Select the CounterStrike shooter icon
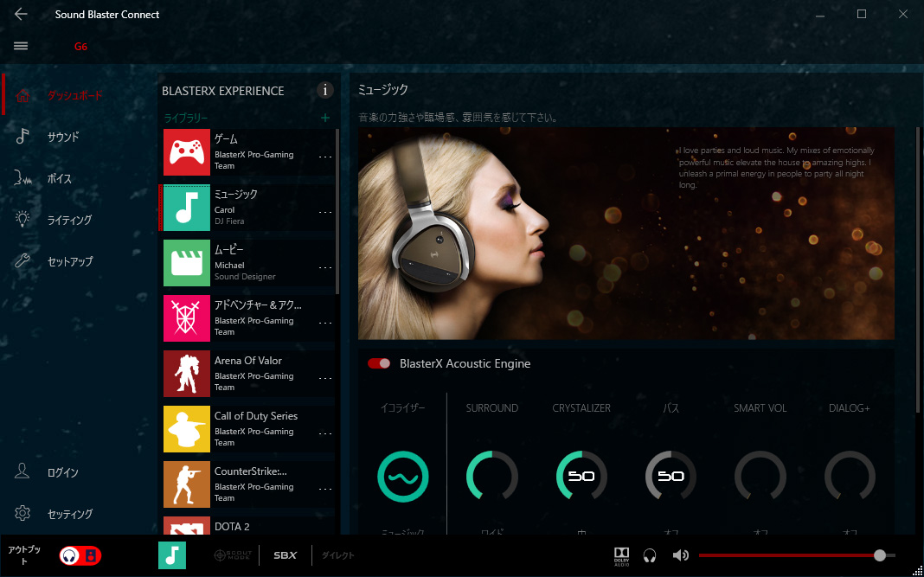Screen dimensions: 924x577 pos(187,484)
